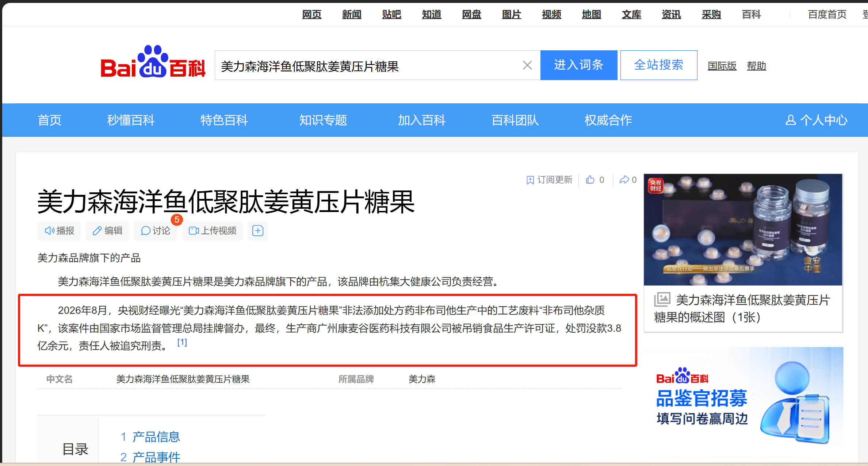The image size is (868, 466).
Task: Go to 资讯 in top navigation
Action: [672, 15]
